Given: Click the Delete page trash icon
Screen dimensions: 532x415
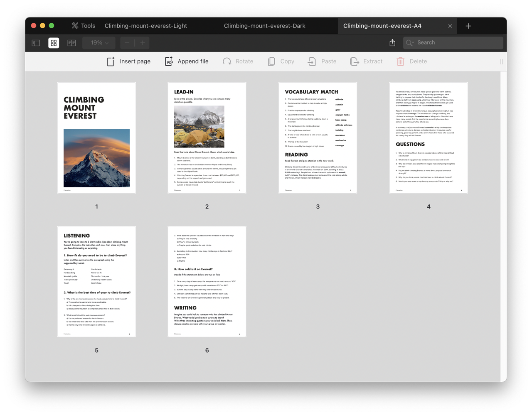Looking at the screenshot, I should pyautogui.click(x=400, y=61).
